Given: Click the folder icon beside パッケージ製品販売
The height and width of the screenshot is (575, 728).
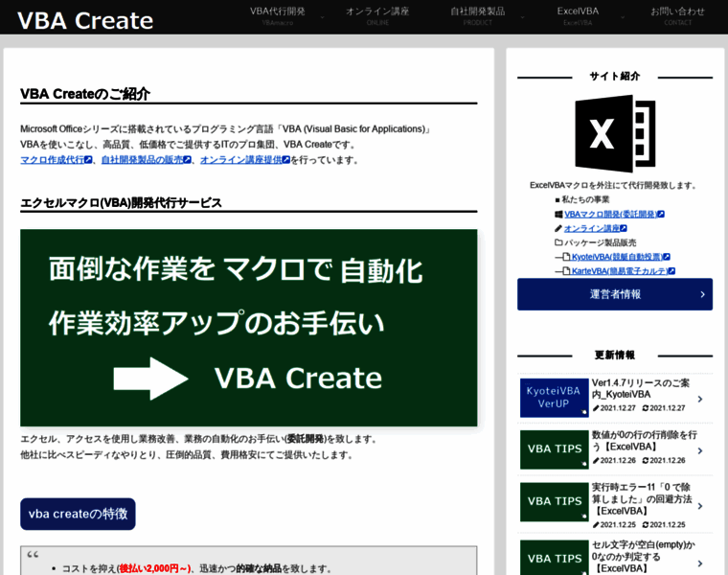Looking at the screenshot, I should tap(558, 242).
